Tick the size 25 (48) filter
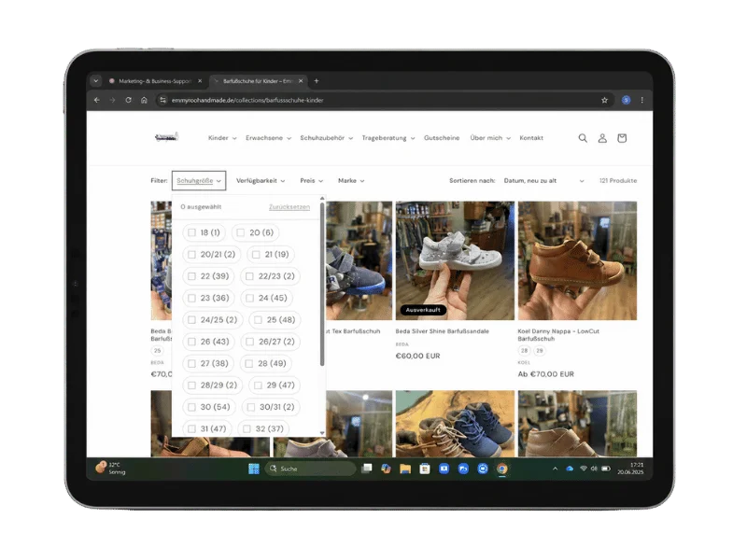This screenshot has width=747, height=560. tap(258, 320)
